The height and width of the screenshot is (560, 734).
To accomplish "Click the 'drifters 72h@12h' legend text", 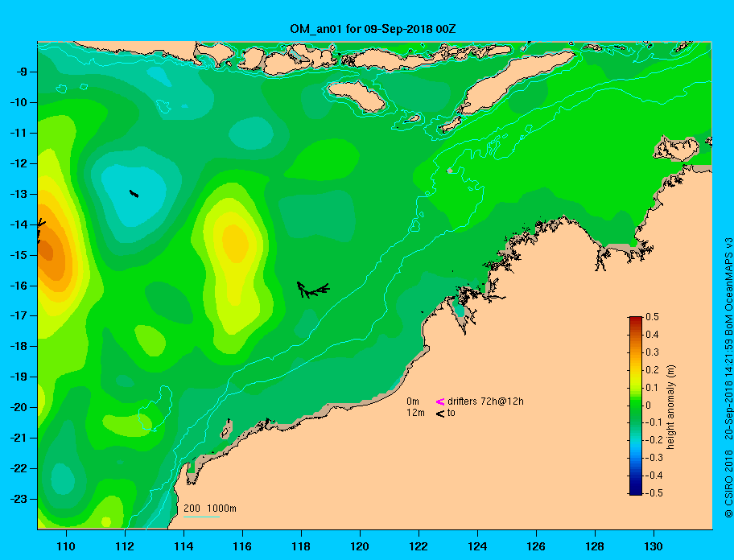I will pyautogui.click(x=485, y=401).
